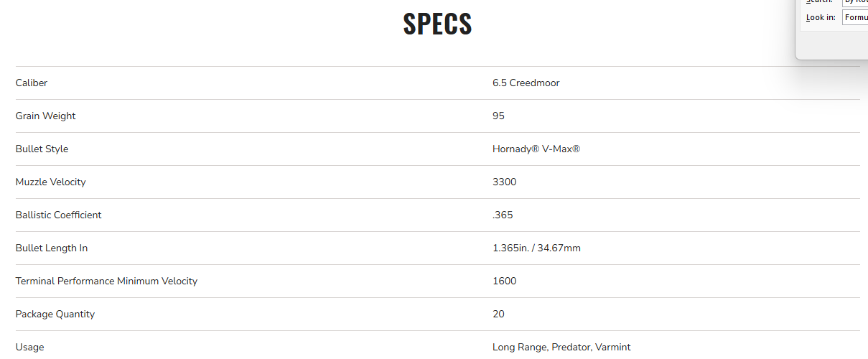Click the SPECS heading
The image size is (868, 359).
pos(437,24)
